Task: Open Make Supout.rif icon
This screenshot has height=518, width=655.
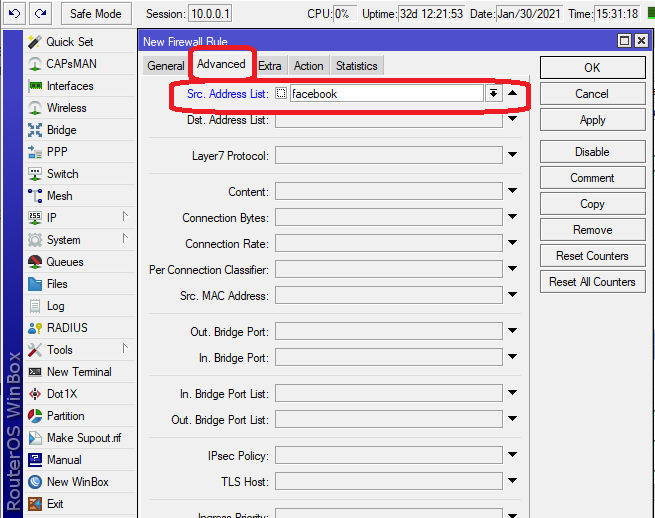Action: pos(35,438)
